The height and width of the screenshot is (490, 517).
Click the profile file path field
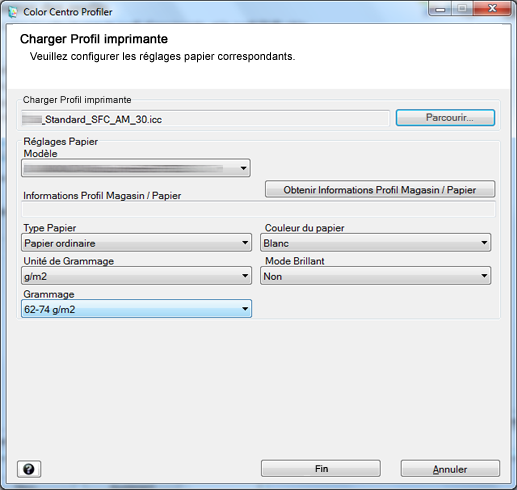[205, 119]
